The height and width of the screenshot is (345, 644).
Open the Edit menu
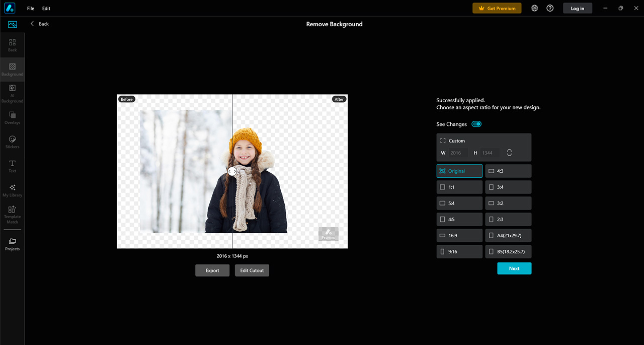pos(46,9)
